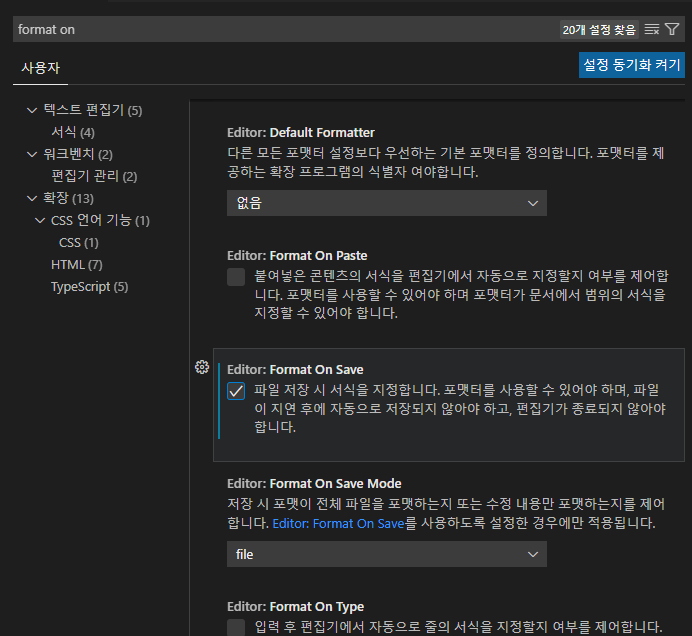
Task: Collapse the 텍스트 편집기 tree section
Action: pos(32,110)
